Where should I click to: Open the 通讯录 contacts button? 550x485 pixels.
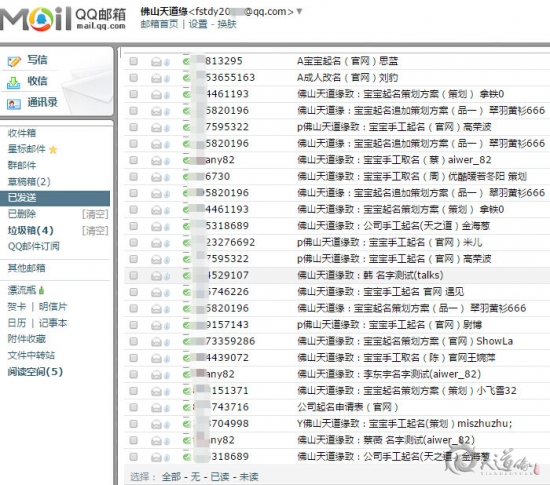(42, 102)
